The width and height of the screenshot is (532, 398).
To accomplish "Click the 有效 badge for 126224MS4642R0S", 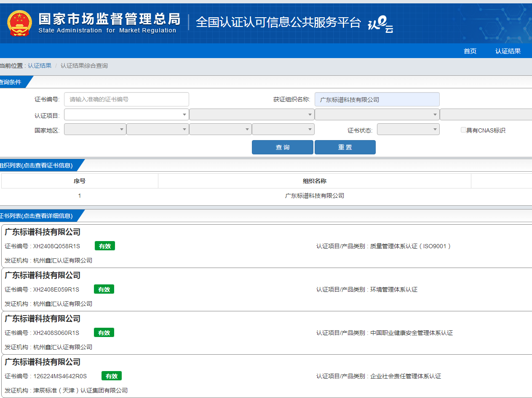I will 112,376.
